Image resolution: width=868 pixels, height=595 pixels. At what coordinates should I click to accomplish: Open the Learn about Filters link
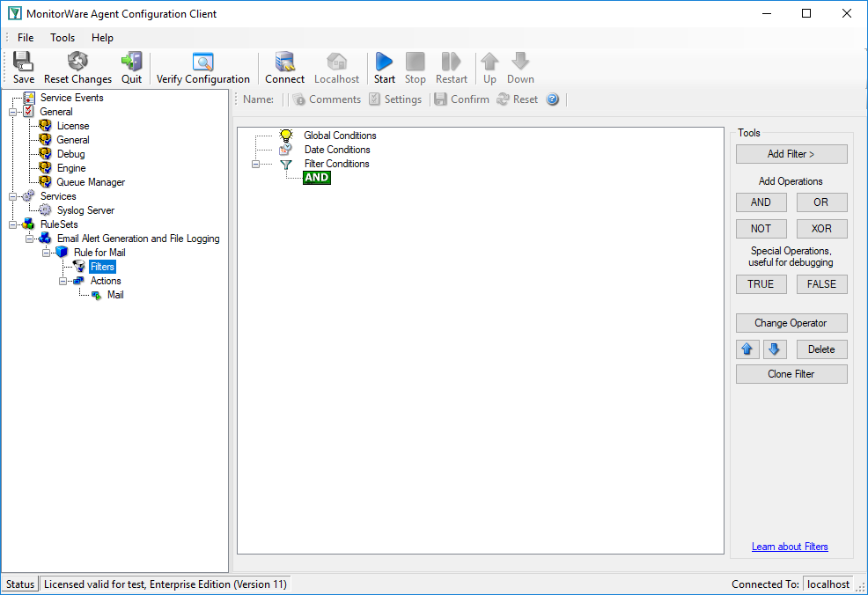(x=790, y=547)
